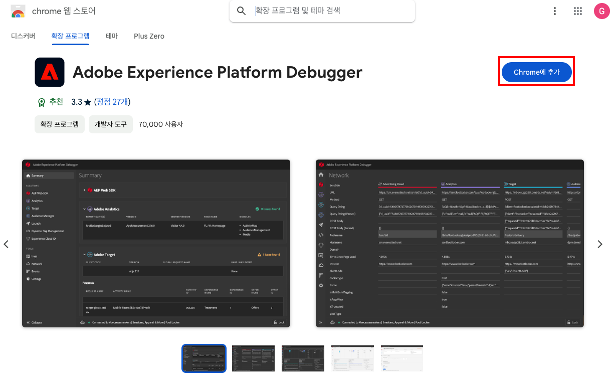Click the Adobe Experience Platform Debugger title
Screen dimensions: 612x383
click(x=217, y=73)
